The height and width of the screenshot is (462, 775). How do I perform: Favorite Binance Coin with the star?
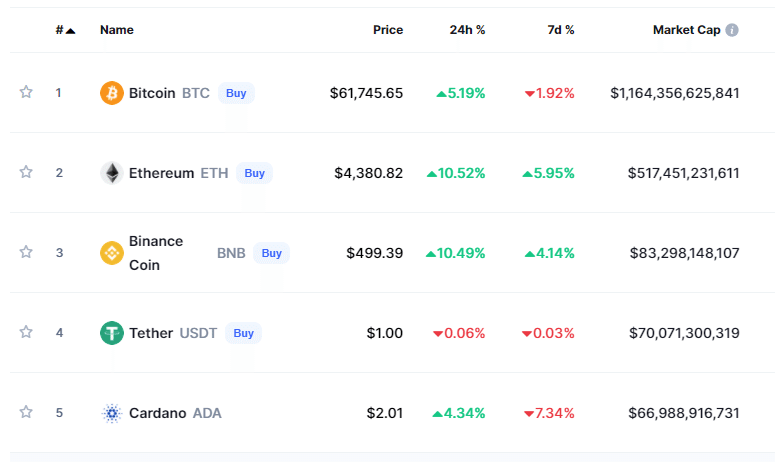tap(26, 252)
